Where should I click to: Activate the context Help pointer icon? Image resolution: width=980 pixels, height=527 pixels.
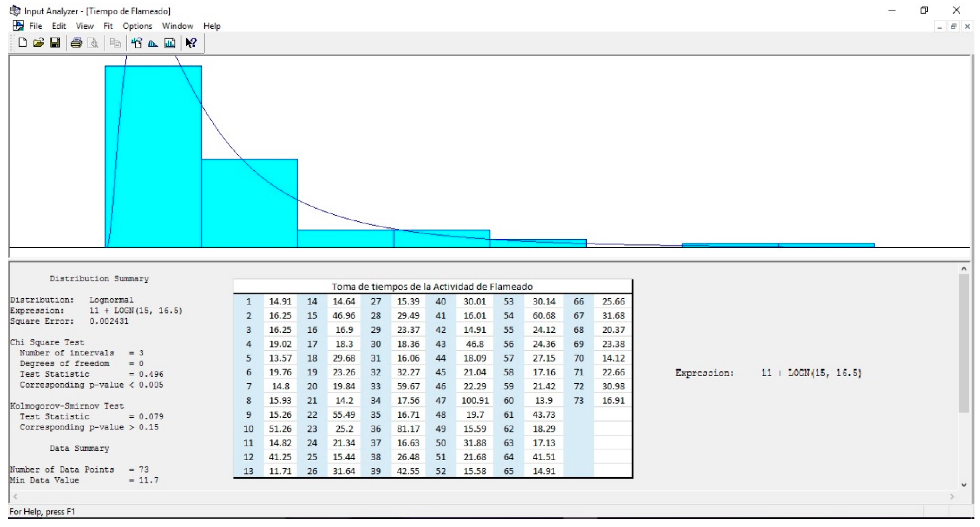coord(191,43)
